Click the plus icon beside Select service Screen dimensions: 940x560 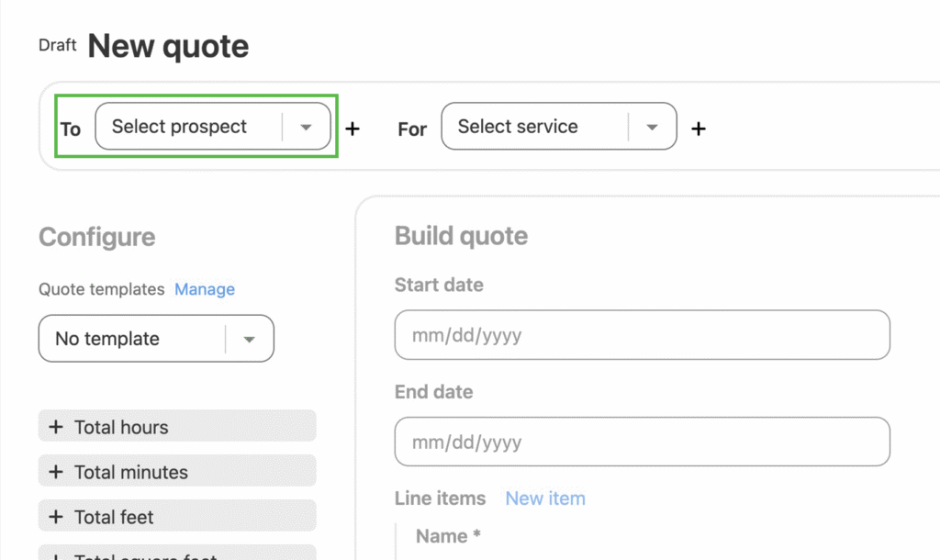click(x=699, y=129)
